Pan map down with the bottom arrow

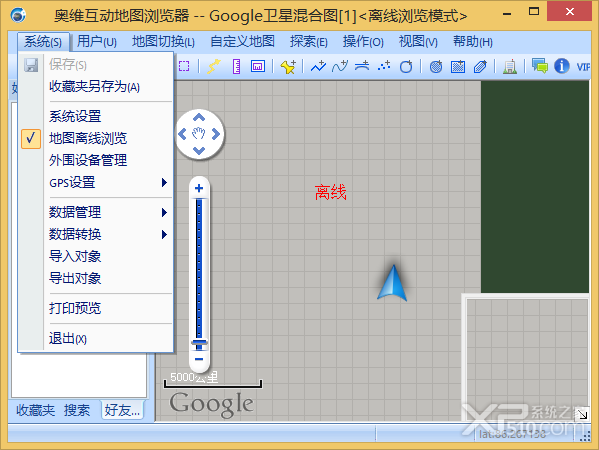tap(199, 151)
